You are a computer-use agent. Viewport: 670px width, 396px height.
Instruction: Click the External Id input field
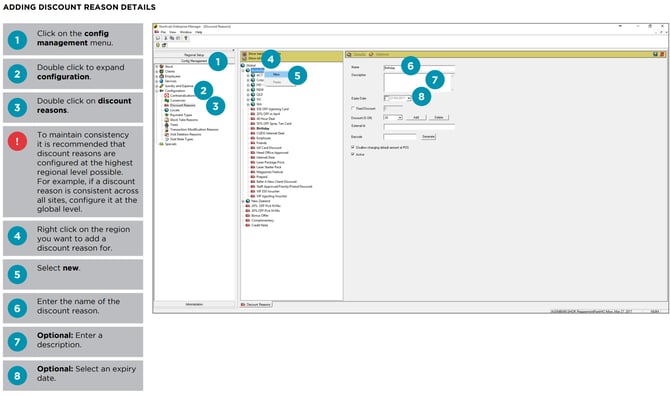pyautogui.click(x=419, y=127)
